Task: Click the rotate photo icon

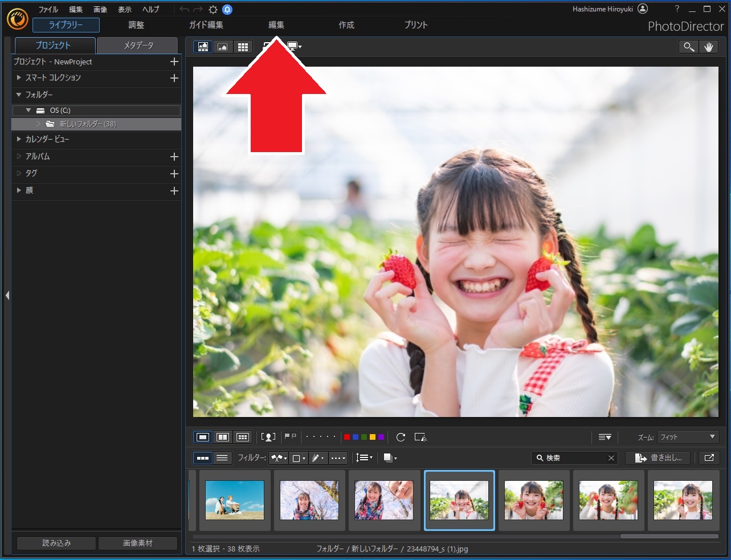Action: click(401, 437)
